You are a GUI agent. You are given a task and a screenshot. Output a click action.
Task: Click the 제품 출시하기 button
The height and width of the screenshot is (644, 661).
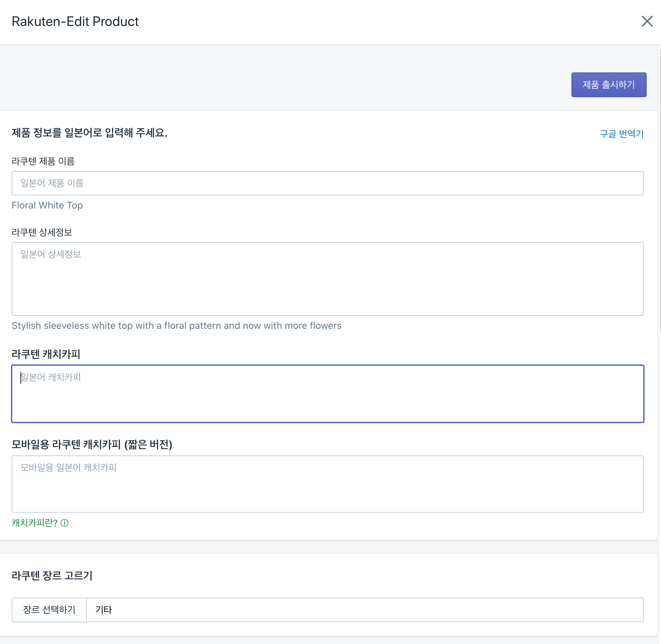(x=608, y=85)
